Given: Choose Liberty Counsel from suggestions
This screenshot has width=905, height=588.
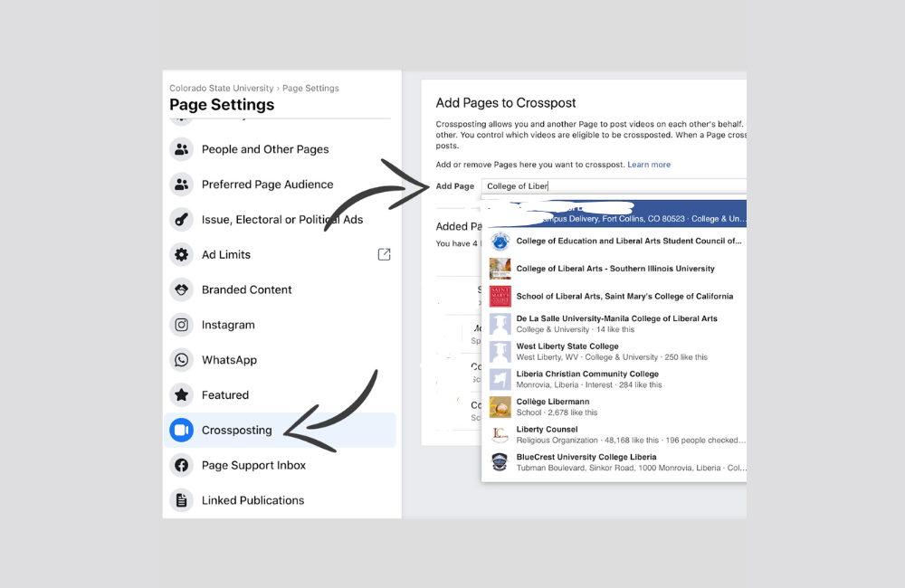Looking at the screenshot, I should click(x=547, y=430).
